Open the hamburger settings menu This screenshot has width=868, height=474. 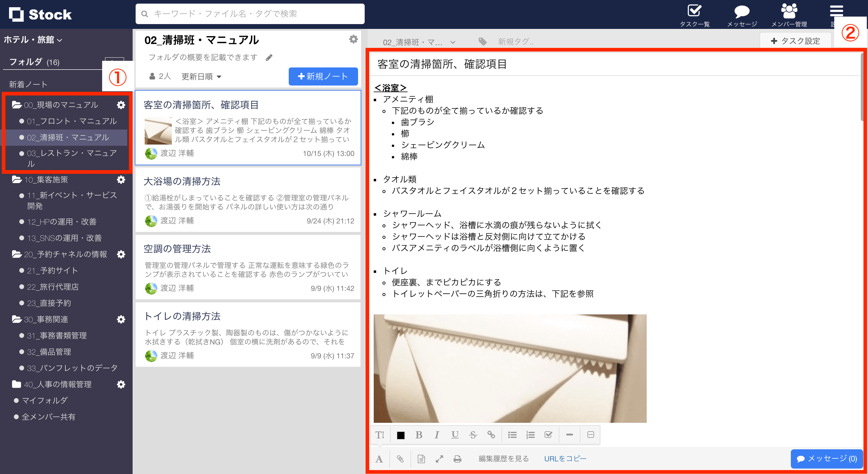coord(836,11)
